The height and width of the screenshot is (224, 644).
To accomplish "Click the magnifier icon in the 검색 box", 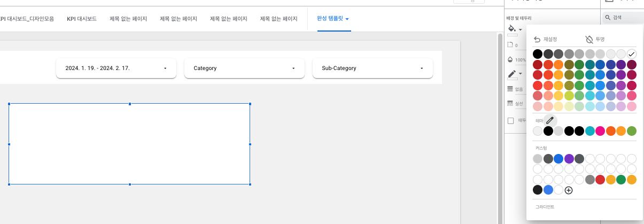I will pos(608,18).
